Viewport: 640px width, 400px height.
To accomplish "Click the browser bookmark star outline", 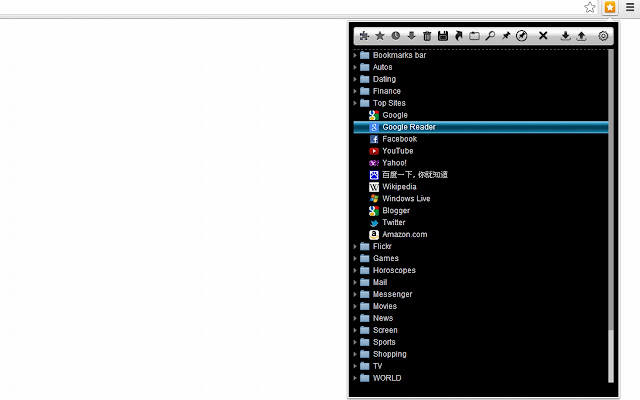I will click(x=589, y=7).
